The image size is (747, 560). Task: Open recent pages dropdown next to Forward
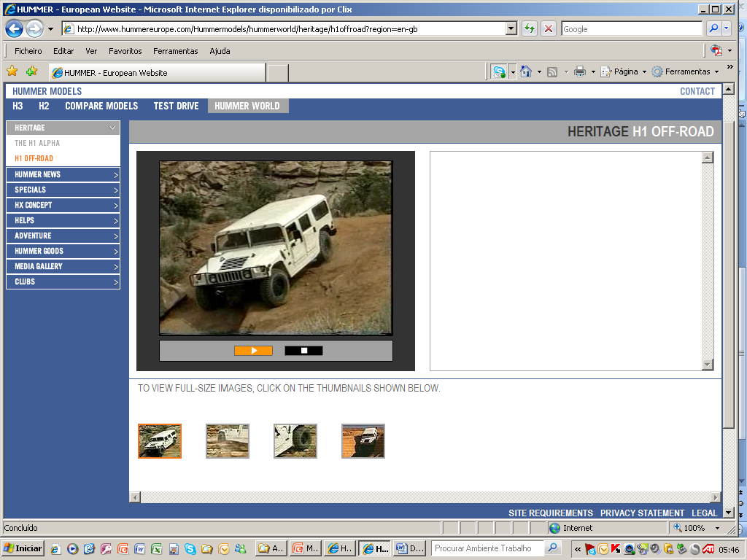click(50, 29)
